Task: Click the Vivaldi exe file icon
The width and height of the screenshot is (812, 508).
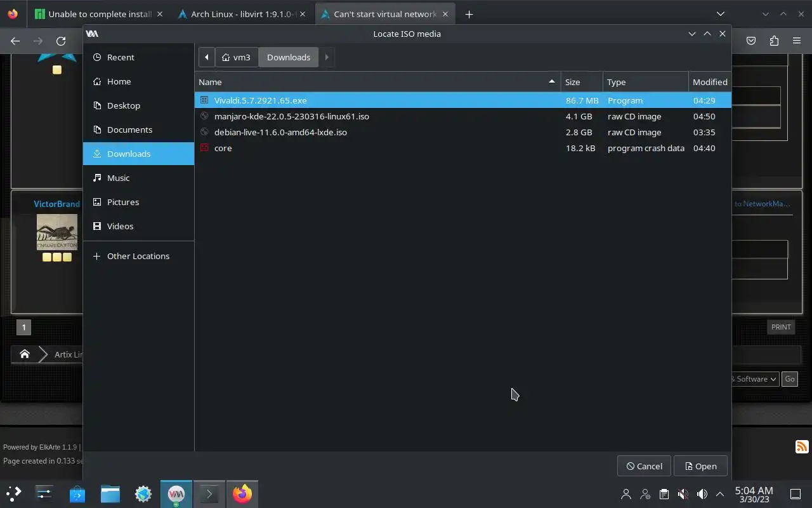Action: point(204,100)
